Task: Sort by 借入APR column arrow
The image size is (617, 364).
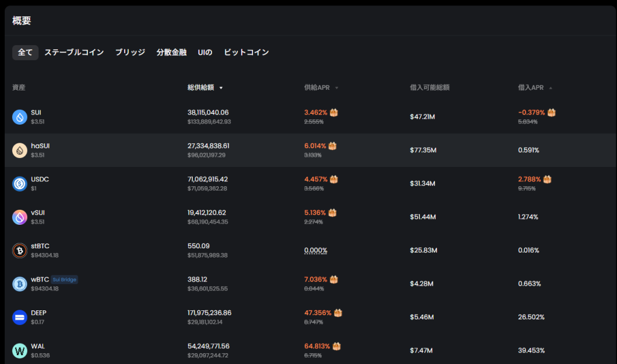Action: coord(551,88)
